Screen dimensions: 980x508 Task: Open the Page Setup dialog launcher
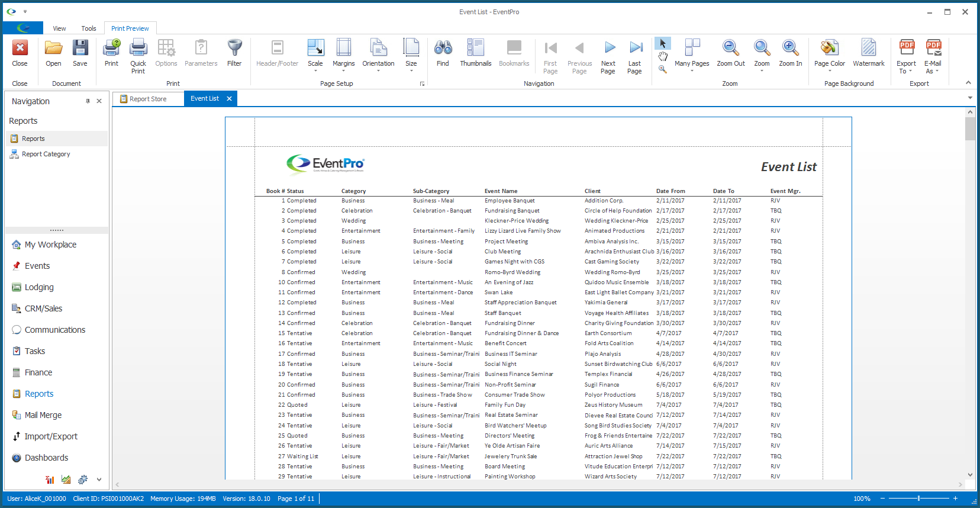[x=422, y=84]
